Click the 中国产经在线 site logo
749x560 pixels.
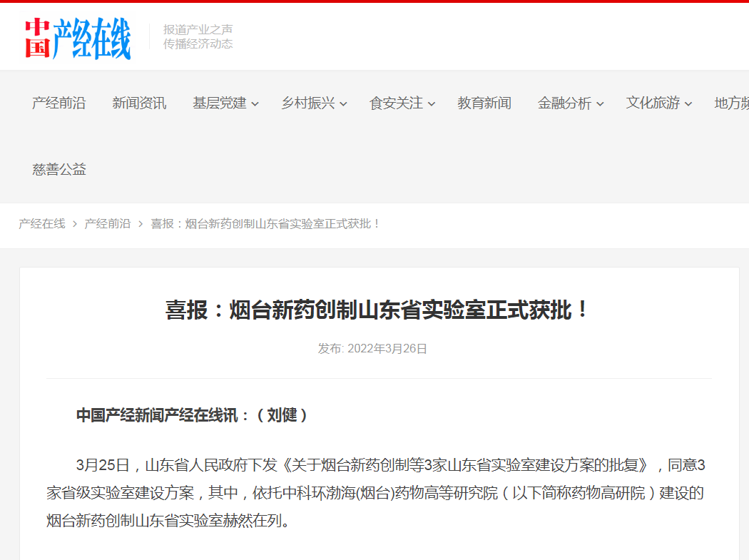coord(78,38)
